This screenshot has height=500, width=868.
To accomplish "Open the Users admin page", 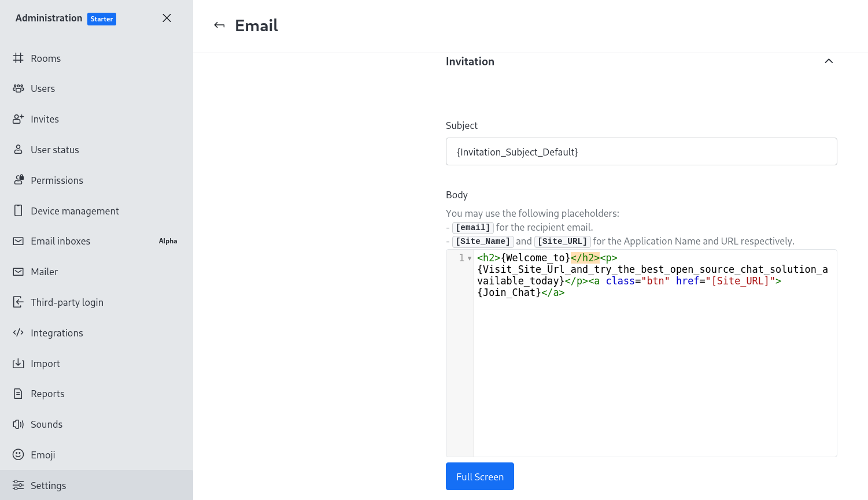I will pyautogui.click(x=97, y=88).
